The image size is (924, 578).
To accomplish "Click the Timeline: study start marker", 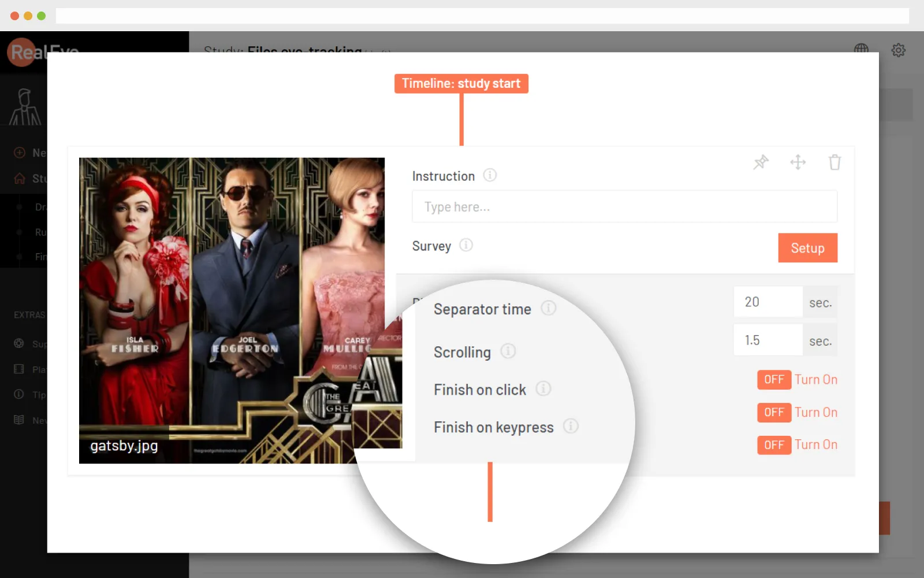I will (461, 84).
